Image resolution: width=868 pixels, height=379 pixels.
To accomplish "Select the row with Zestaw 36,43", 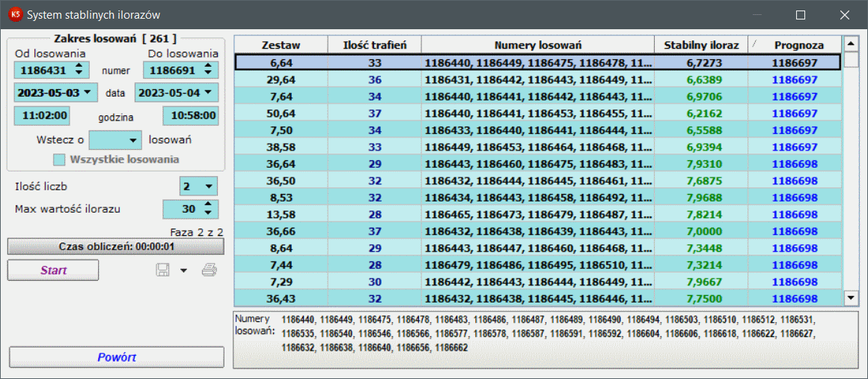I will tap(538, 299).
